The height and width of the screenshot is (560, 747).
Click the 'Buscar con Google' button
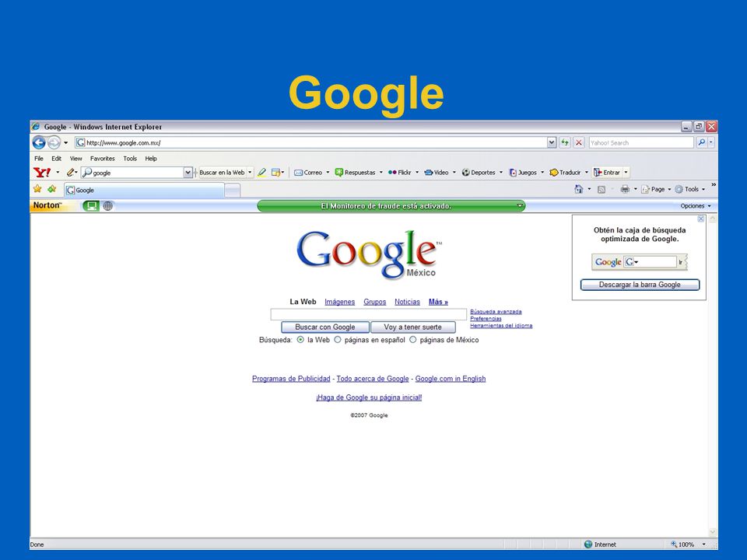pos(325,327)
